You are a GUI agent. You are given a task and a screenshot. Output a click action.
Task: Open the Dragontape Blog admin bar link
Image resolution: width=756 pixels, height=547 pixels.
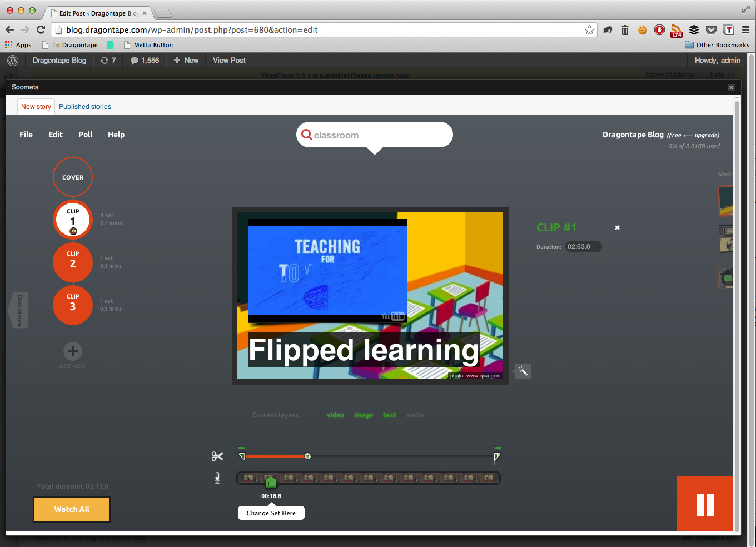coord(59,61)
